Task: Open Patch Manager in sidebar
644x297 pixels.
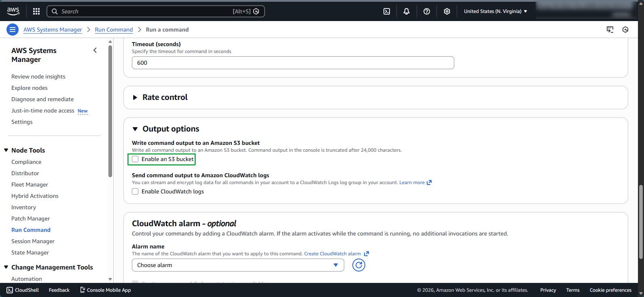Action: tap(31, 219)
